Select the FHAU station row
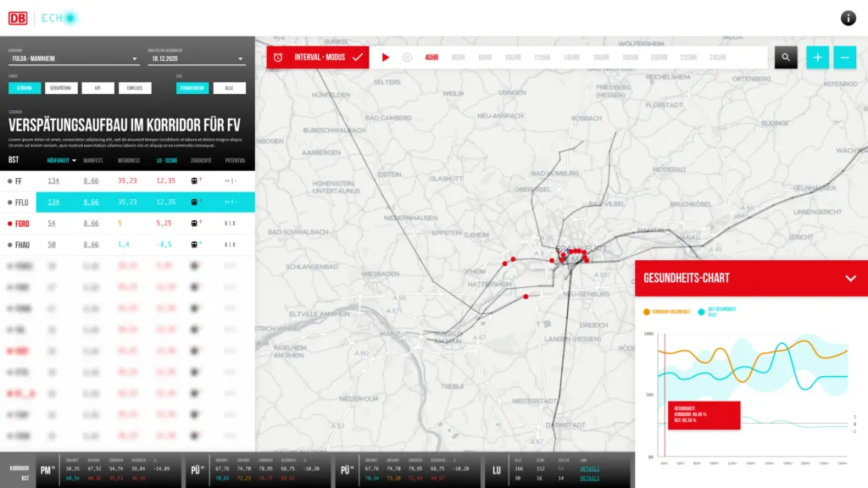 [127, 245]
